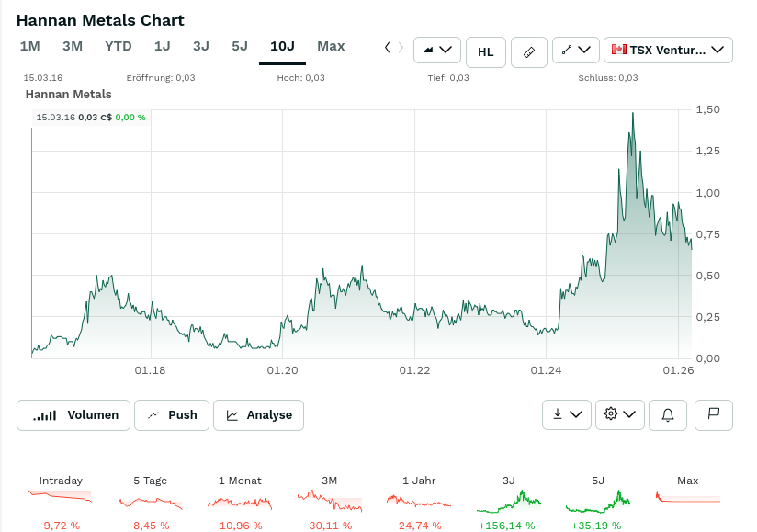The image size is (757, 532).
Task: Expand the TSX Venture exchange selector
Action: click(668, 51)
